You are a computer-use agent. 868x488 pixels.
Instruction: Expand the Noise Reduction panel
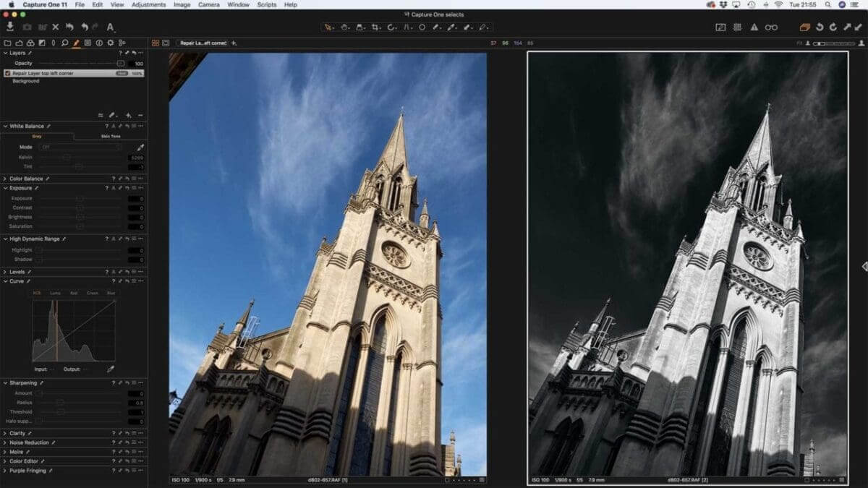tap(5, 442)
